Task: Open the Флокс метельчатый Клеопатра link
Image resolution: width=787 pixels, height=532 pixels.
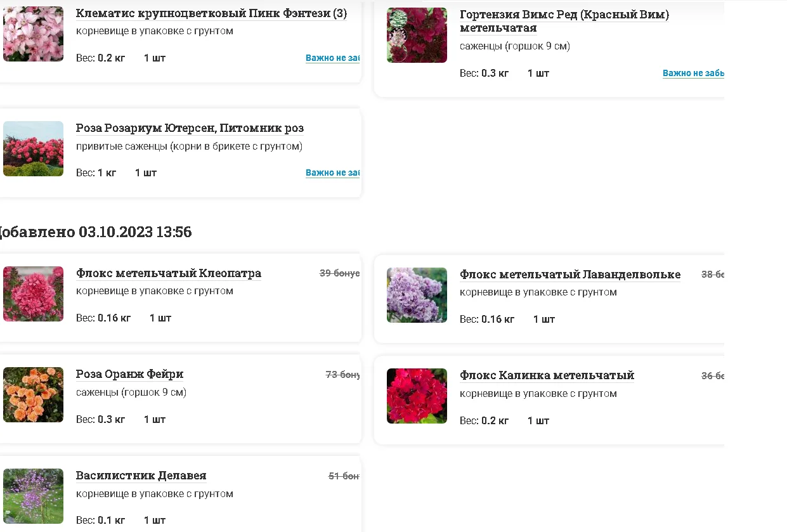Action: [x=168, y=273]
